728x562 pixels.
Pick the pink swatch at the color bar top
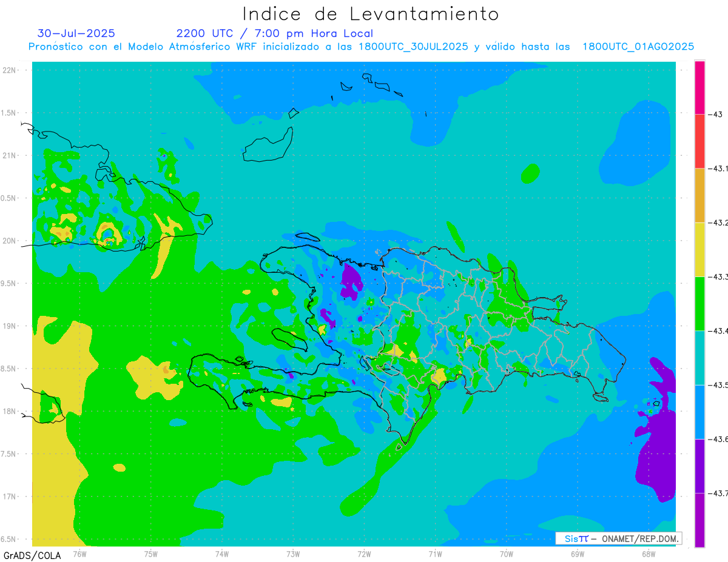pyautogui.click(x=699, y=87)
